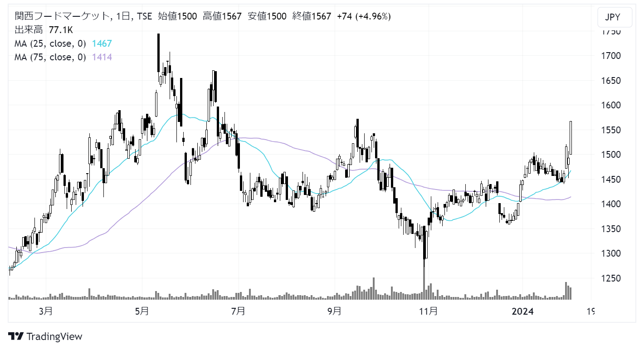Screen dimensions: 644x350
Task: Select the MA (75, close, 0) legend
Action: tap(50, 57)
